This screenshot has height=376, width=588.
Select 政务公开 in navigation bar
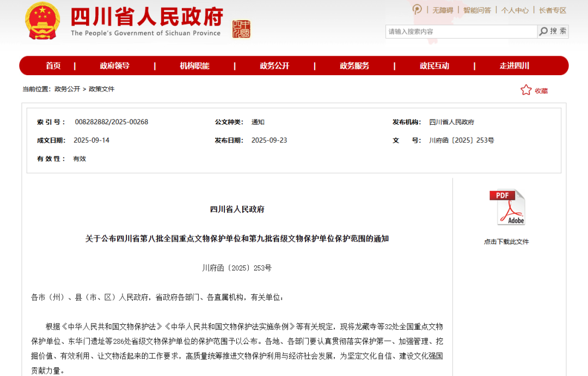pyautogui.click(x=274, y=66)
